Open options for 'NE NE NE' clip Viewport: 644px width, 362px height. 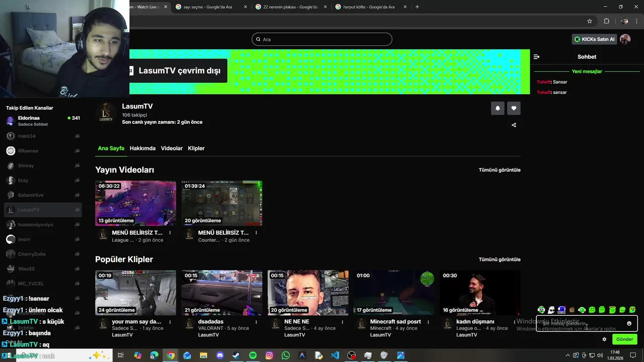pos(342,322)
